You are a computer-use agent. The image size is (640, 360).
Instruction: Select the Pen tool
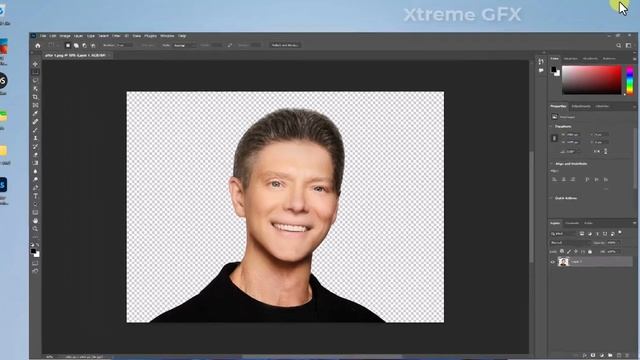point(36,188)
